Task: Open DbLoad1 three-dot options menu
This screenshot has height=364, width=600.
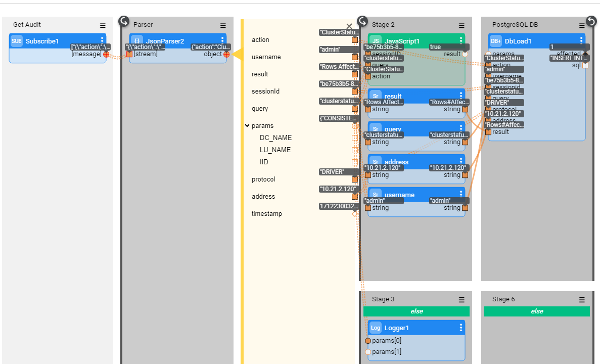Action: (581, 40)
